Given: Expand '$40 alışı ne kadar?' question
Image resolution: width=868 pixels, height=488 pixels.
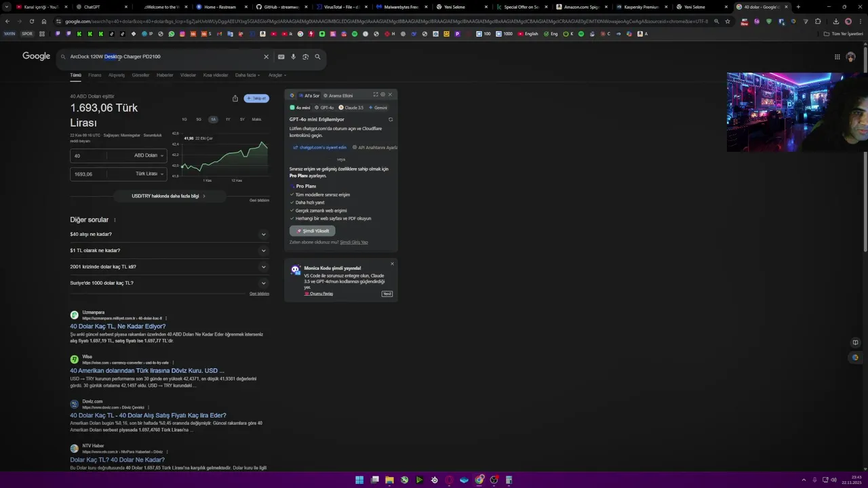Looking at the screenshot, I should pos(169,235).
